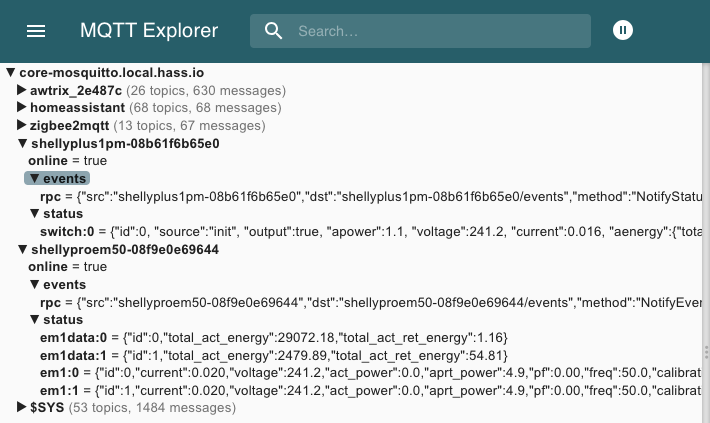Click the shellyplus1pm-08b61f6b65e0 label
Screen dimensions: 710x423
125,144
